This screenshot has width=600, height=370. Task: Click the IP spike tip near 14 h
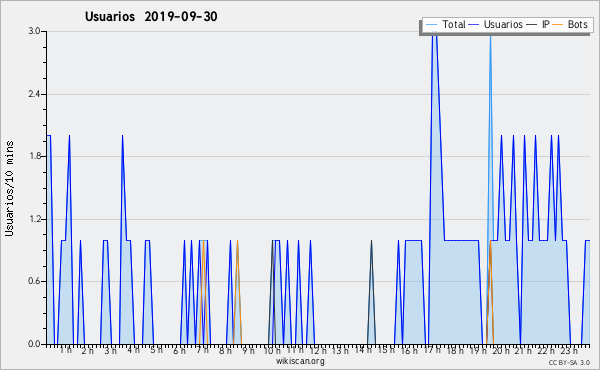pos(371,241)
